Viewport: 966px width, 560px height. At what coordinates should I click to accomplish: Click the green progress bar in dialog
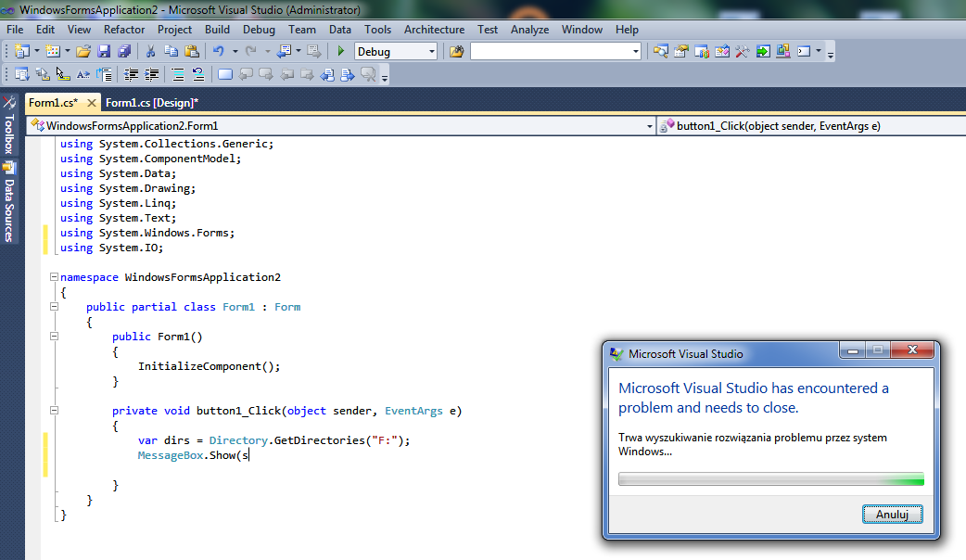pos(770,479)
